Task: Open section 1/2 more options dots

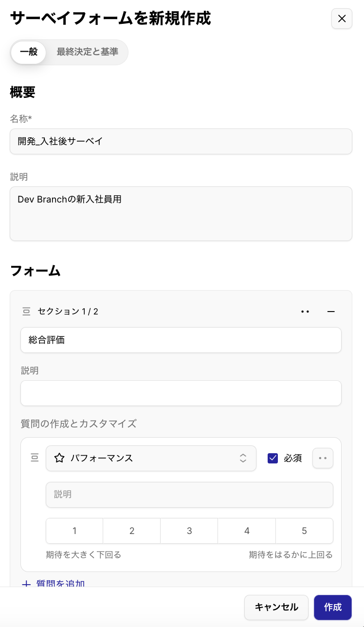Action: pos(305,312)
